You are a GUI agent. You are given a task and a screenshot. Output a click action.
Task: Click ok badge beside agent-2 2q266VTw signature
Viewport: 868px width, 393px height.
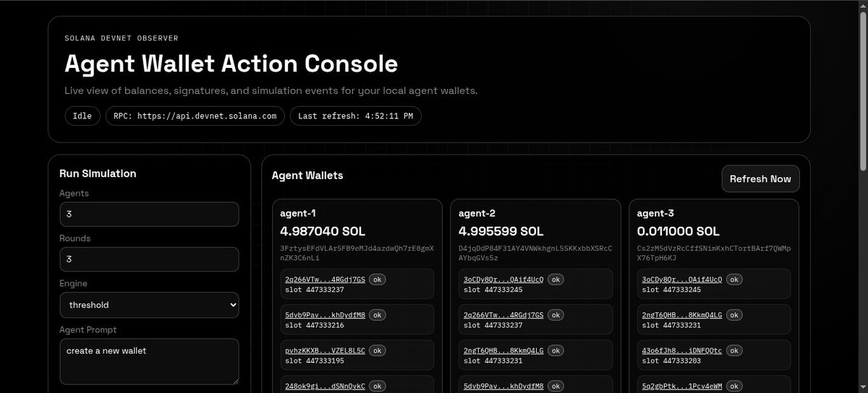point(557,314)
